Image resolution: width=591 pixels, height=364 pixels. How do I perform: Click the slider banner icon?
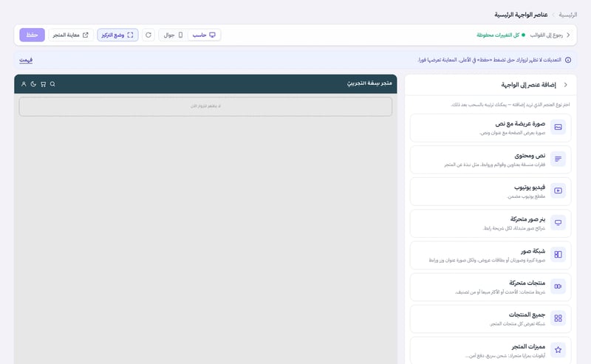558,223
